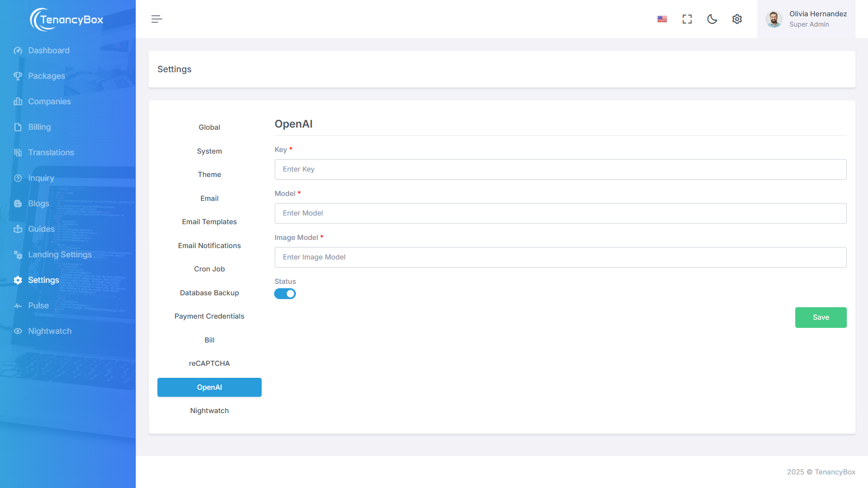
Task: Click the Companies buildings icon
Action: click(18, 102)
